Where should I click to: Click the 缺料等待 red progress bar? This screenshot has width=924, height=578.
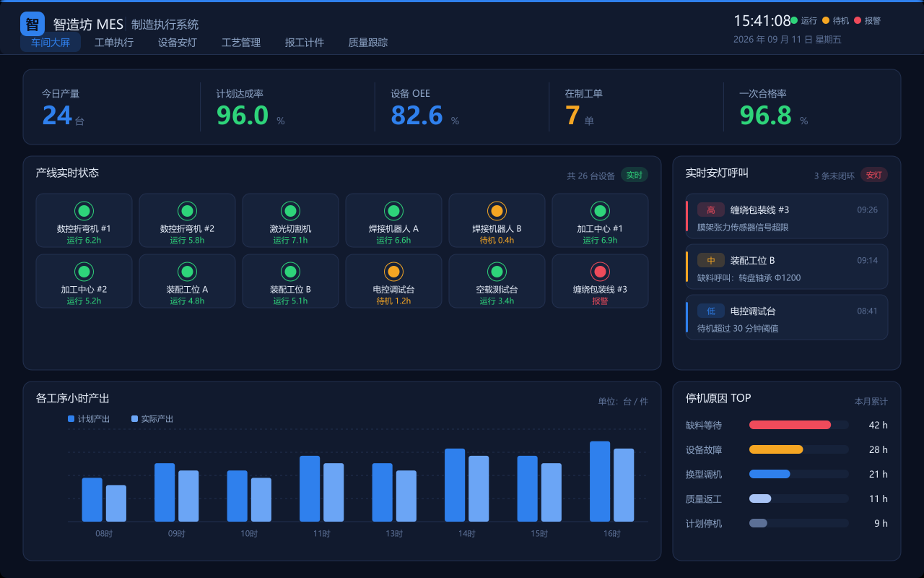(x=790, y=425)
